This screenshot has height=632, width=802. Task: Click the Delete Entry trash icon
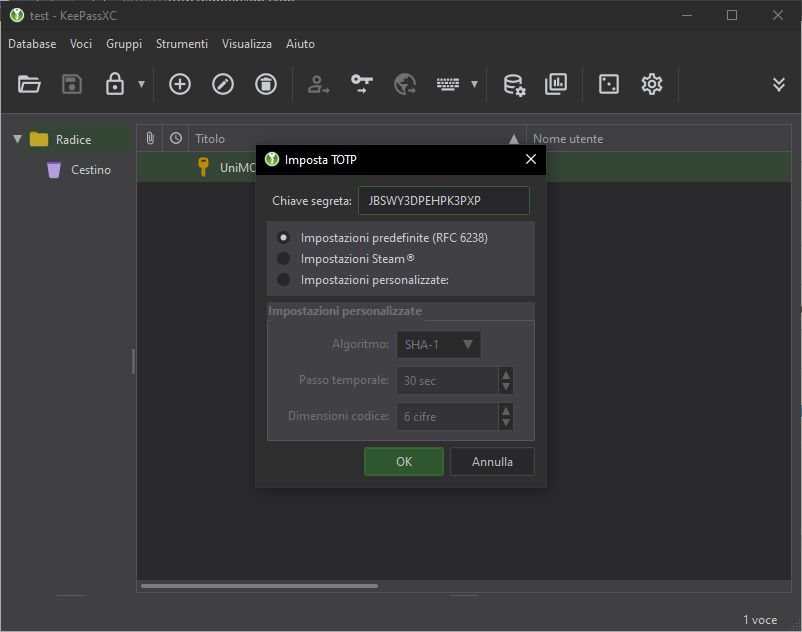[265, 84]
